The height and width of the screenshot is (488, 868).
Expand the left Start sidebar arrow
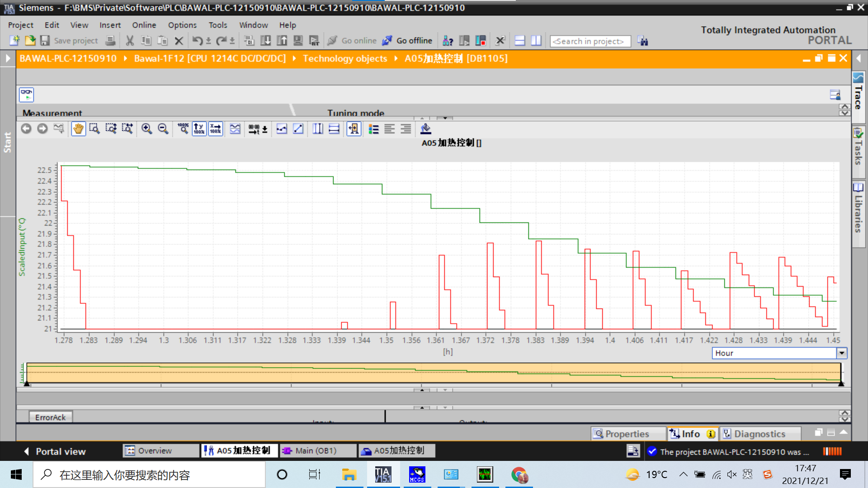click(8, 58)
